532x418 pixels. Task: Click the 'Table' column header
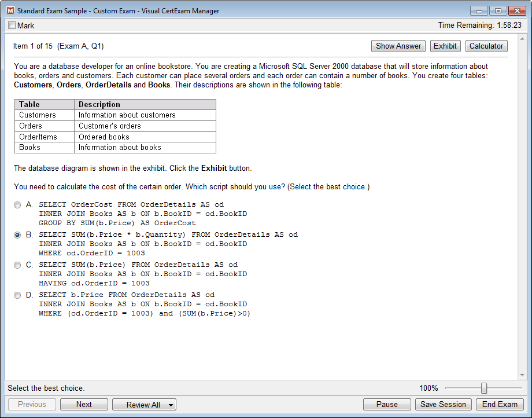pyautogui.click(x=45, y=105)
